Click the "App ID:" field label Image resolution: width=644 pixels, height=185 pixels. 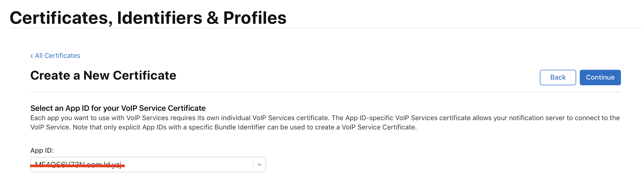[x=42, y=150]
